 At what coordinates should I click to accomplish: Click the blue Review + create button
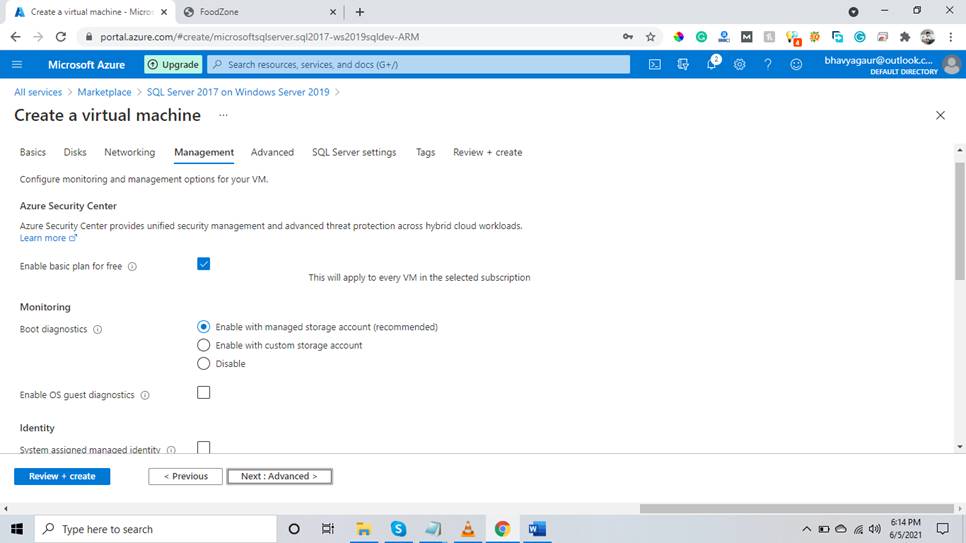pyautogui.click(x=62, y=476)
